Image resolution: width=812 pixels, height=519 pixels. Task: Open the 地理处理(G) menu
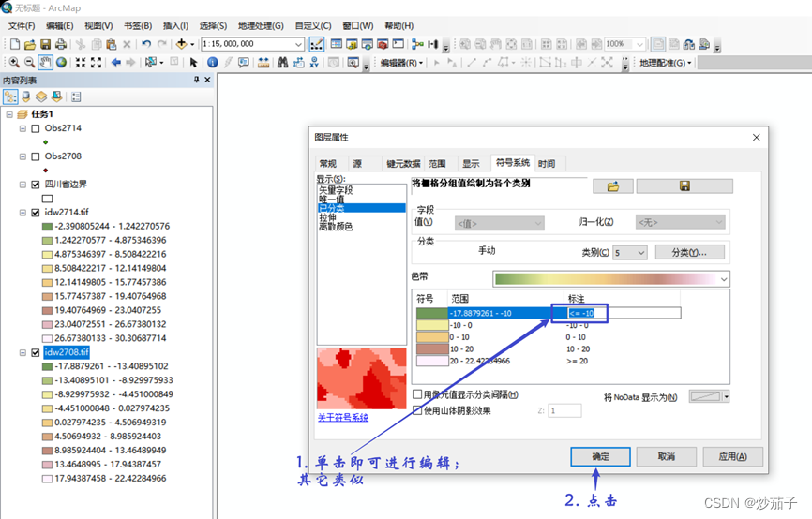tap(261, 26)
